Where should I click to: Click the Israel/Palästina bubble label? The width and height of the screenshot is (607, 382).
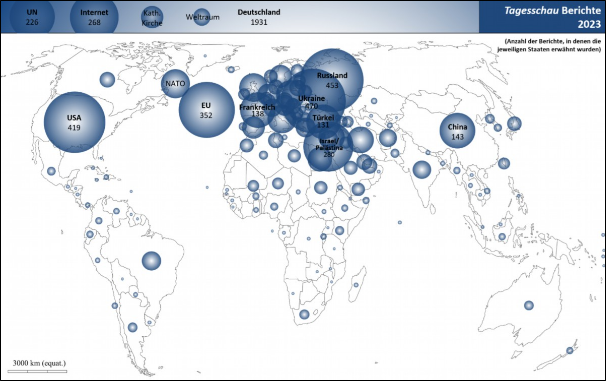(329, 147)
